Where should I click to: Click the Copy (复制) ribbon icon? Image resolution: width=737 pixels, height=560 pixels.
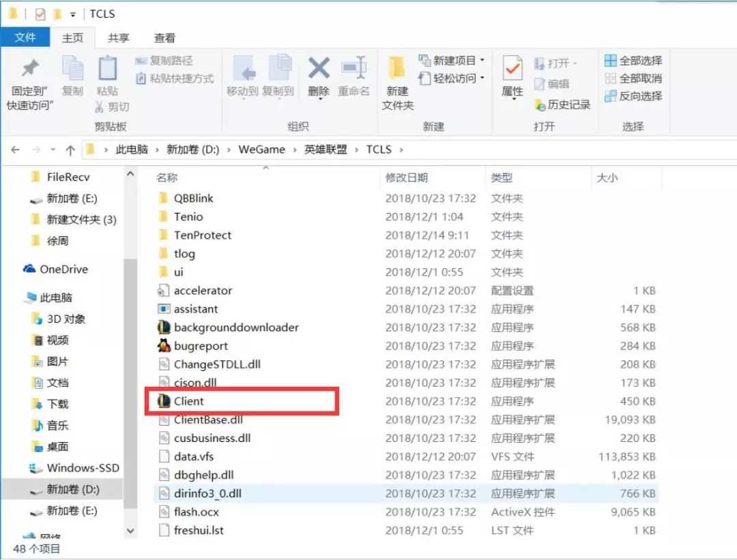73,68
